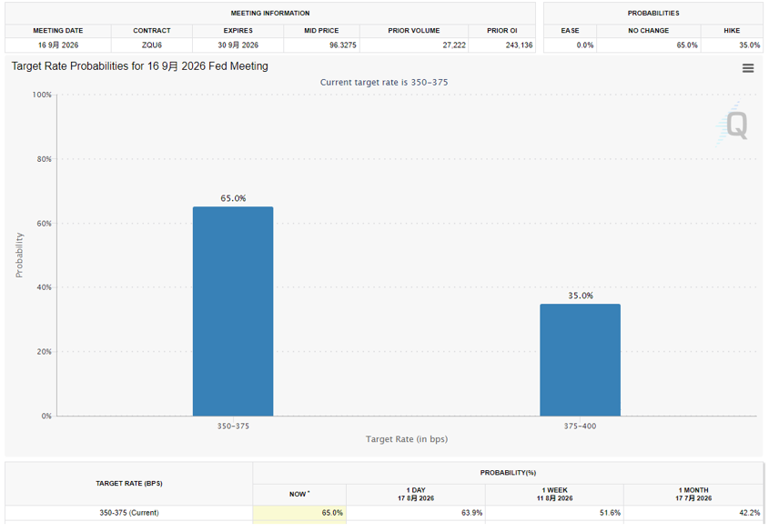Click the PROBABILITIES section header
The image size is (769, 532).
(x=653, y=14)
